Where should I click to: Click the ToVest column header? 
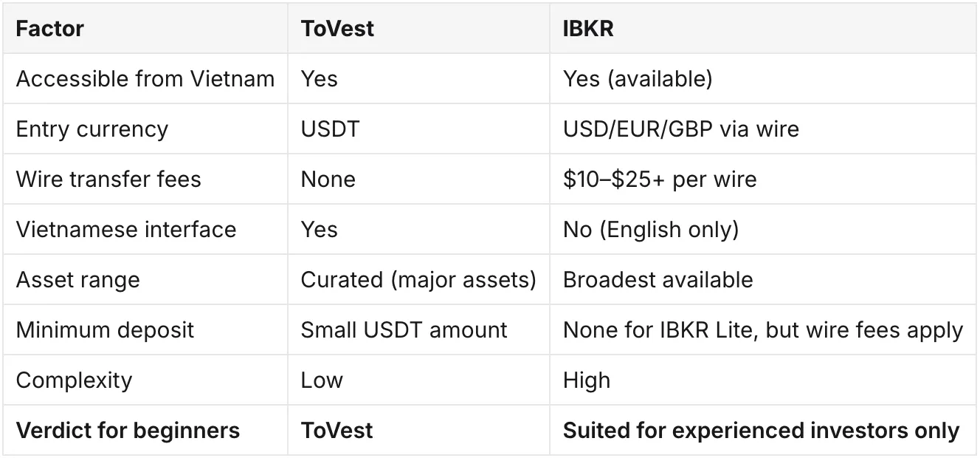tap(337, 29)
